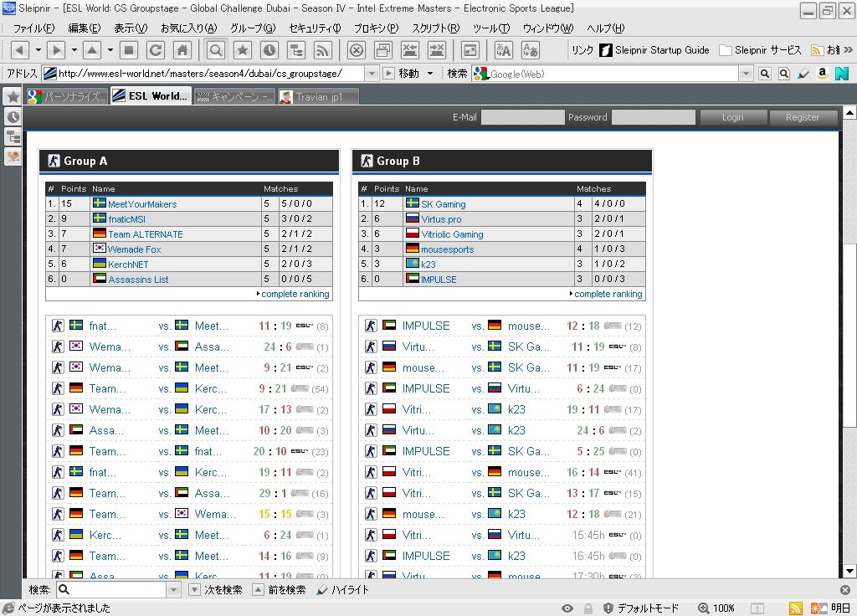Click the Register button
Viewport: 857px width, 616px height.
tap(803, 117)
